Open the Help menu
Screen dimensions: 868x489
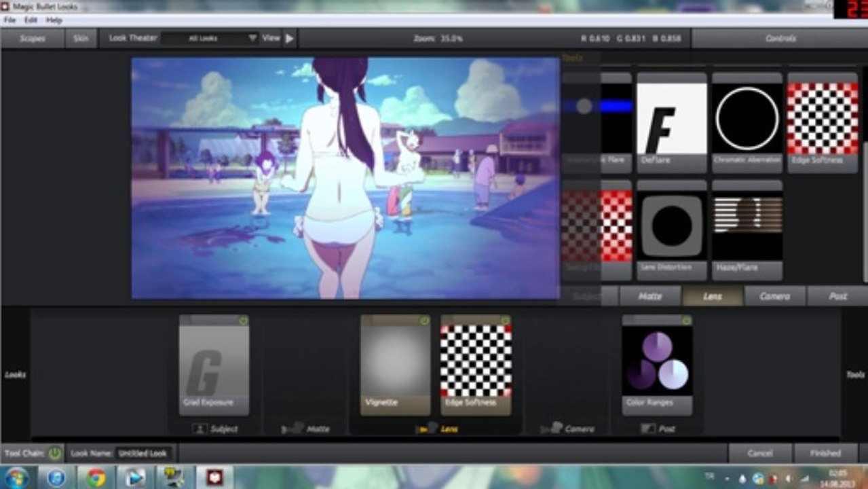point(54,20)
